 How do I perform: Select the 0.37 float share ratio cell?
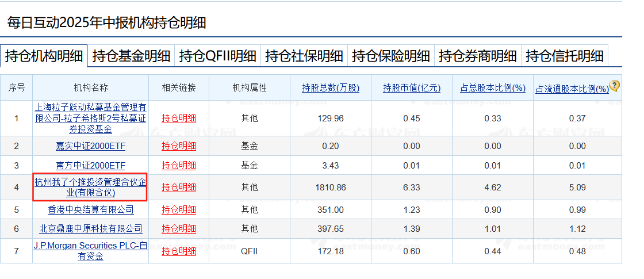point(577,119)
